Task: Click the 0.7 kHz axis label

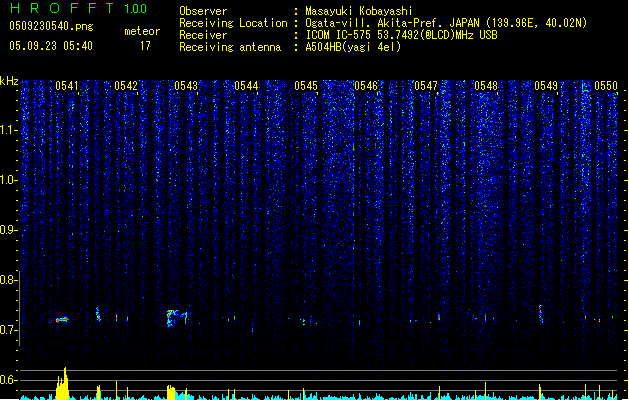Action: click(8, 330)
